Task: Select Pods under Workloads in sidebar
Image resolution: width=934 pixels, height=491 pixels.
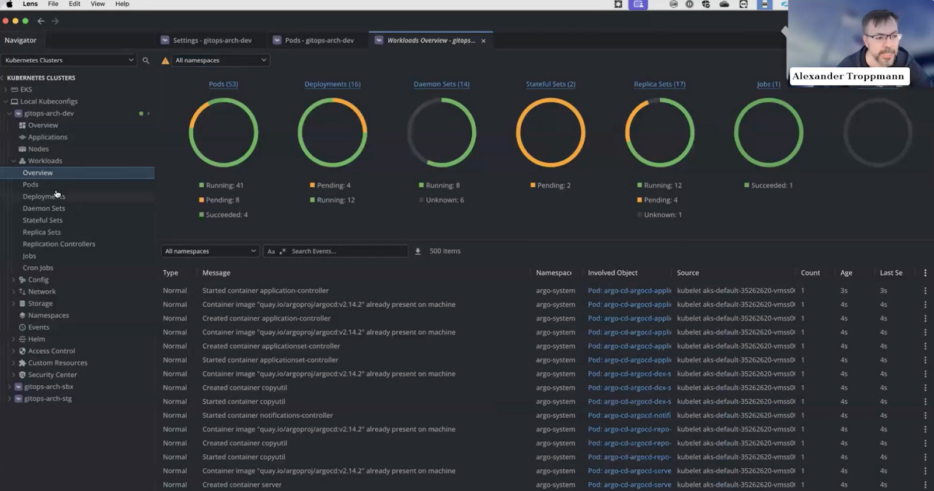Action: 30,185
